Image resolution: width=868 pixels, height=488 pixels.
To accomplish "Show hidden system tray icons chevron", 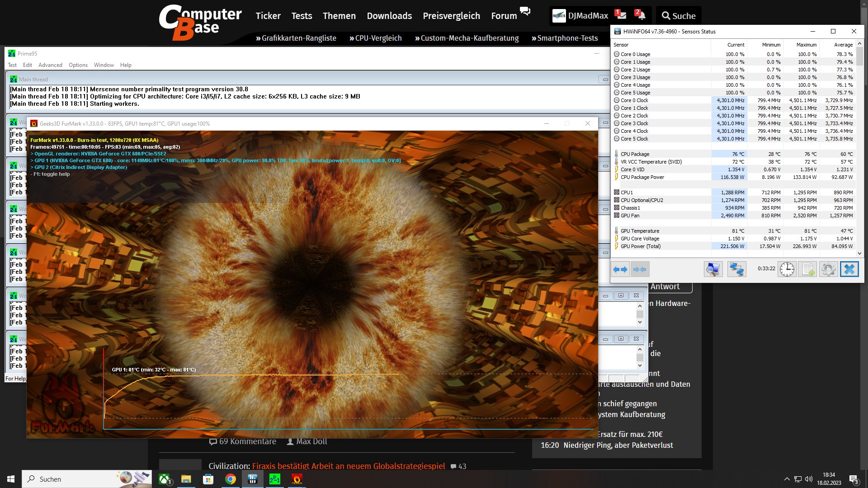I will (x=787, y=479).
